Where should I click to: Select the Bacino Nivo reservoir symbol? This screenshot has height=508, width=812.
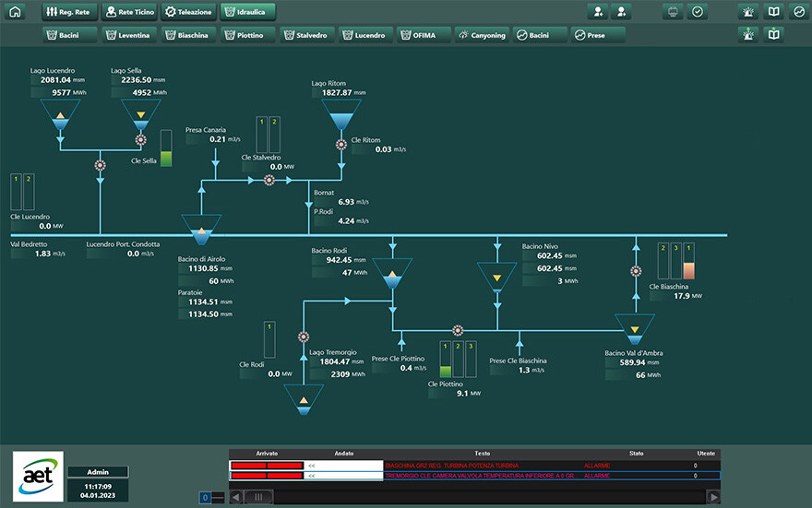(x=497, y=278)
